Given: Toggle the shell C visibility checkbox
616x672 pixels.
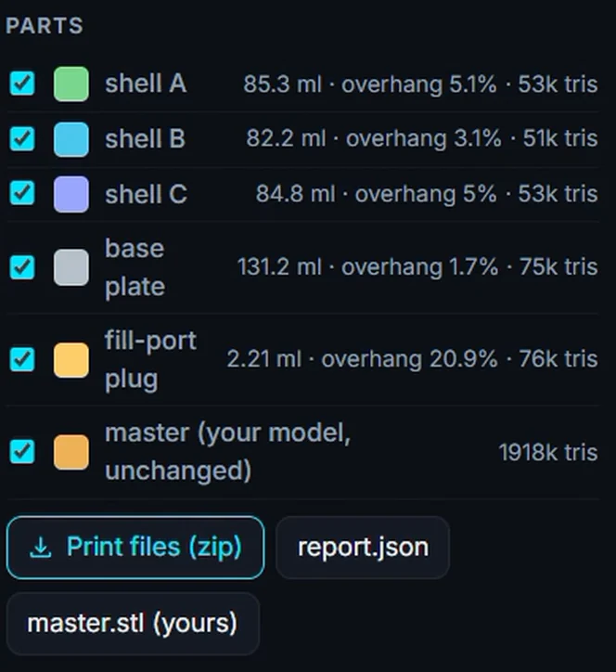Looking at the screenshot, I should tap(22, 193).
